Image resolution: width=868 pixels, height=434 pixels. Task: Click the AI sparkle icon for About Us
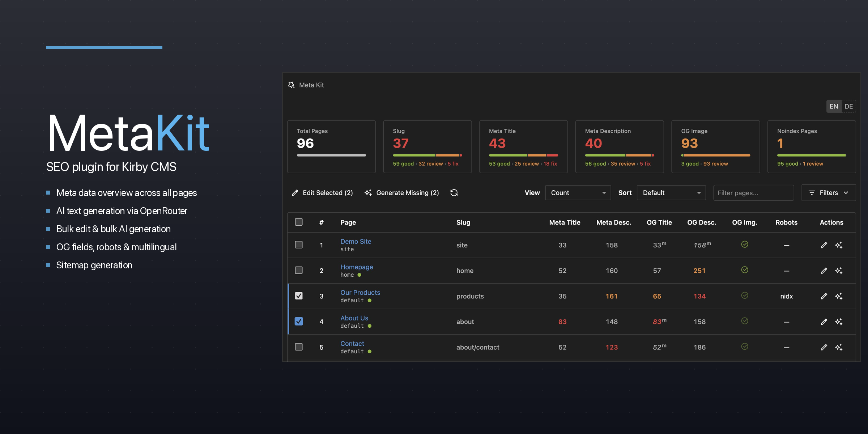(x=839, y=322)
